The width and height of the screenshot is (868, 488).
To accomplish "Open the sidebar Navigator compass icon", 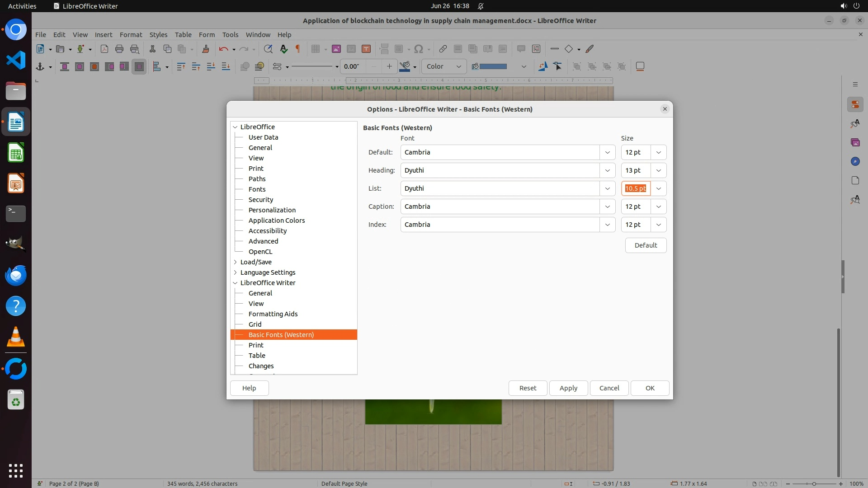I will [855, 162].
